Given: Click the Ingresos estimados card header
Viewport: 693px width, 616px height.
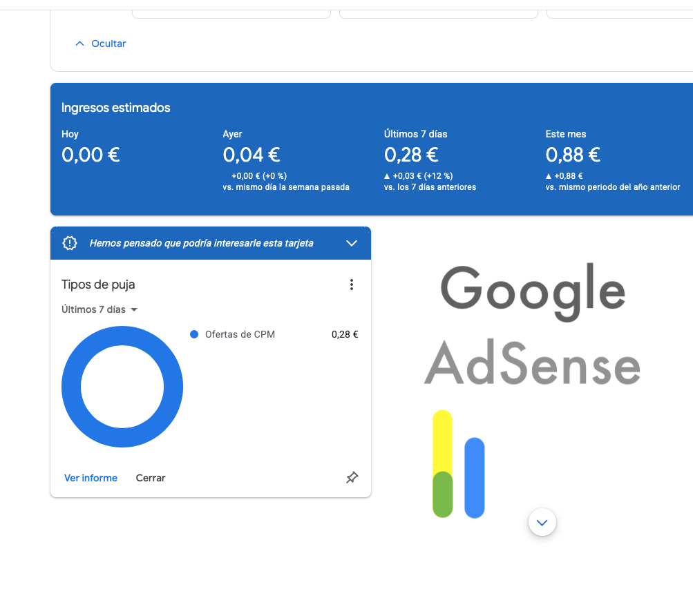Looking at the screenshot, I should coord(115,107).
